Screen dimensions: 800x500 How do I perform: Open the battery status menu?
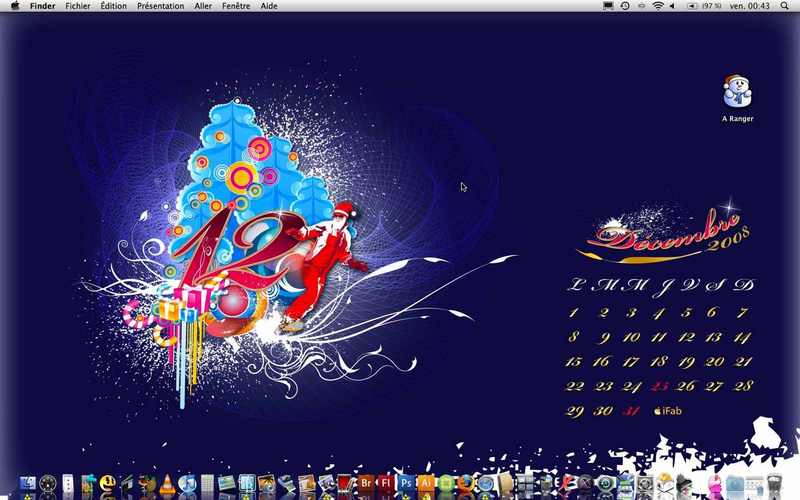tap(704, 6)
